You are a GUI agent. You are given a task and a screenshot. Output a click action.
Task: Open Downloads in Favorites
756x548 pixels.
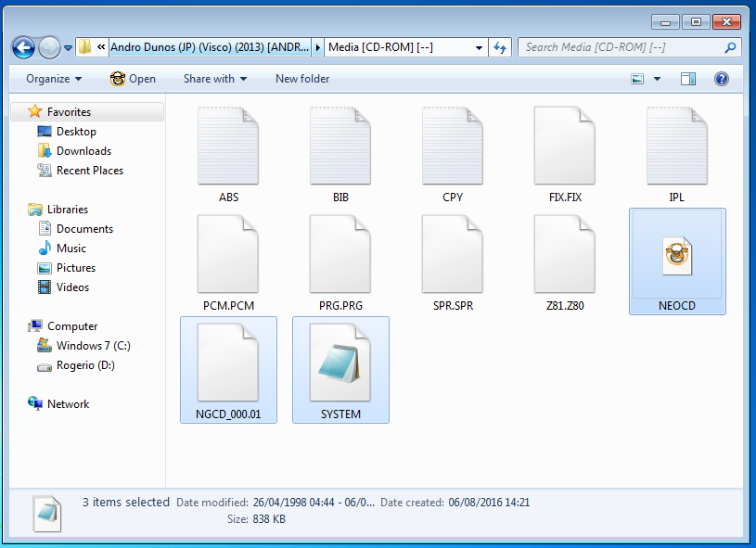83,151
